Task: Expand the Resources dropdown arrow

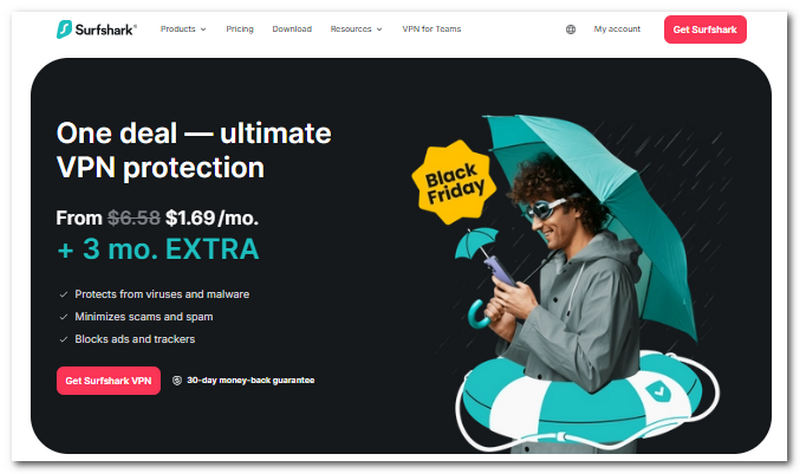Action: point(379,30)
